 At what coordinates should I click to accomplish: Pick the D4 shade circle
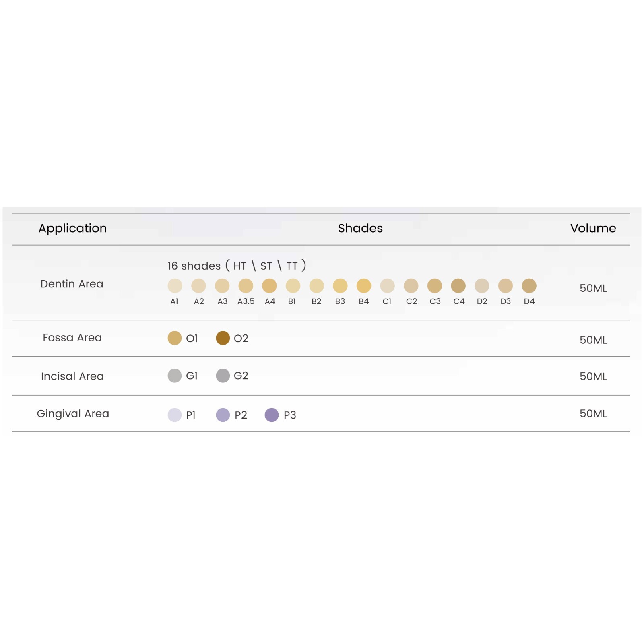tap(529, 286)
